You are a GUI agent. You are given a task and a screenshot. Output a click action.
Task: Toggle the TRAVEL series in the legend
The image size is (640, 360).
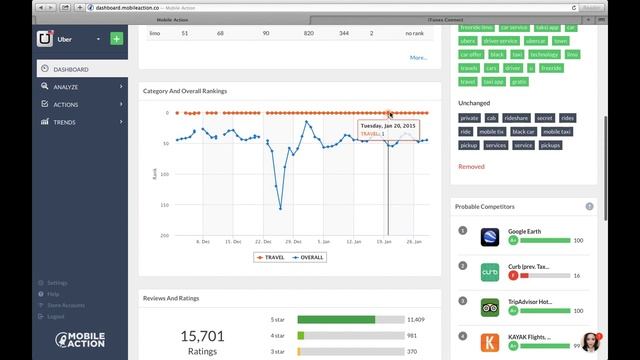270,258
